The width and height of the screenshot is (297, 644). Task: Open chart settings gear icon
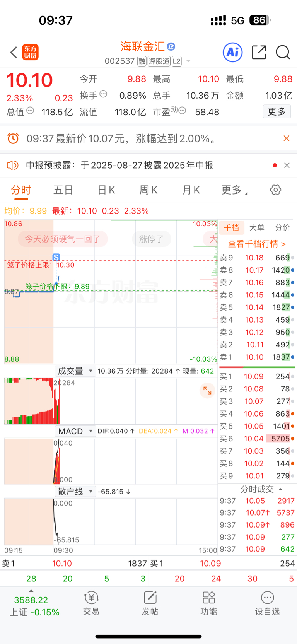[276, 190]
